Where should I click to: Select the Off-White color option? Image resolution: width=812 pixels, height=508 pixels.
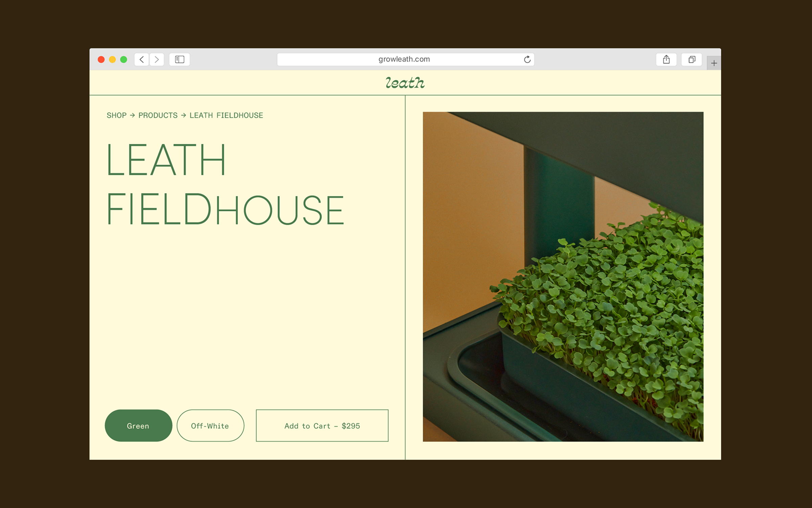(x=210, y=426)
